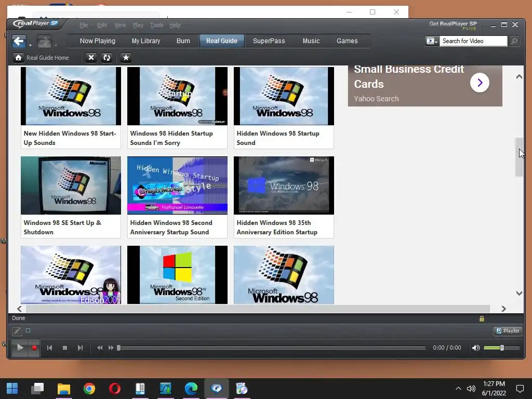
Task: Open the Edison2003 Windows 98 thumbnail
Action: click(71, 275)
